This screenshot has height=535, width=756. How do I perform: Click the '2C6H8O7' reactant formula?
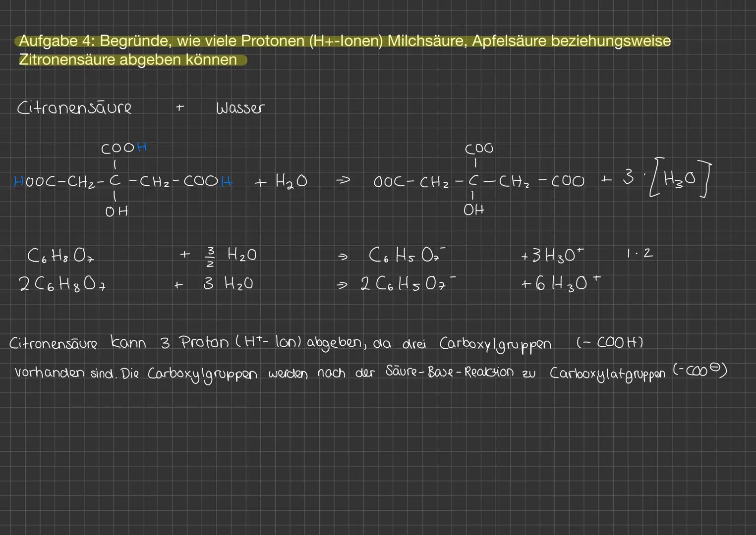click(x=62, y=284)
